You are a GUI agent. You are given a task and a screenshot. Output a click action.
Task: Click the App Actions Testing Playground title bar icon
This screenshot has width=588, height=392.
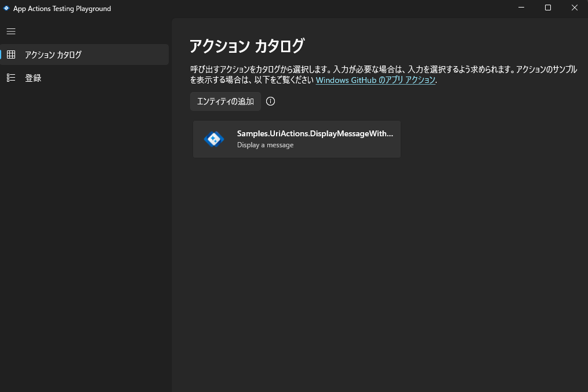point(6,8)
